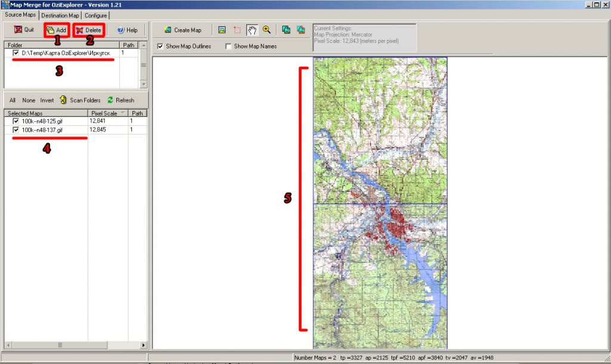
Task: Select the hand pan tool
Action: coord(252,30)
